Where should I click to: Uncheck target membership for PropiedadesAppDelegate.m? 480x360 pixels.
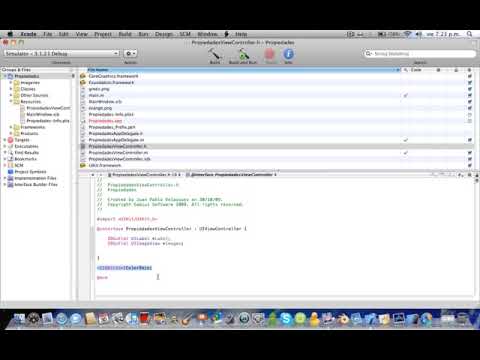[x=470, y=140]
